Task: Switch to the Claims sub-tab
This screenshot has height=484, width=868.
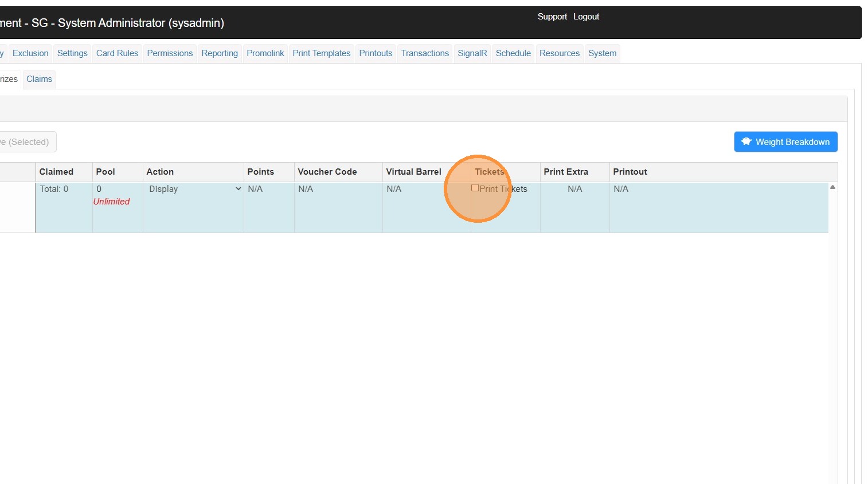Action: tap(39, 79)
